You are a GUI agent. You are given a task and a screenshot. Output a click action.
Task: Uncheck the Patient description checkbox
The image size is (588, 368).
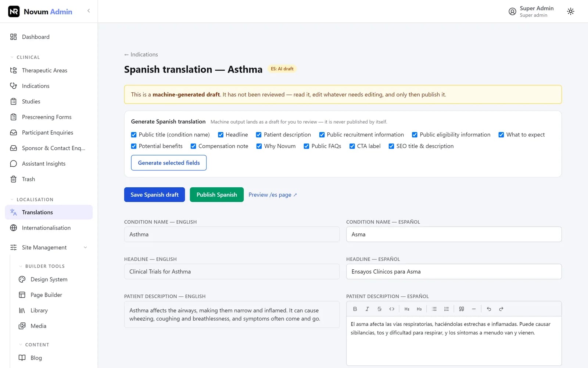tap(259, 135)
